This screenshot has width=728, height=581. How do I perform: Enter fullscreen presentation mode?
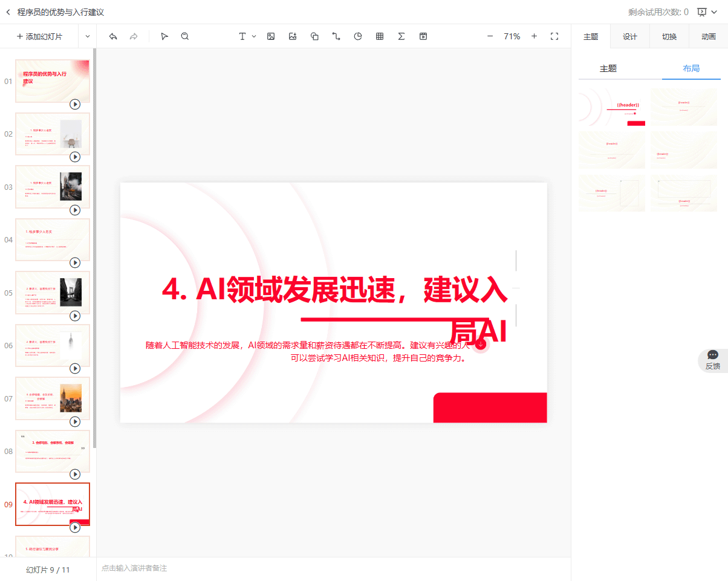554,36
